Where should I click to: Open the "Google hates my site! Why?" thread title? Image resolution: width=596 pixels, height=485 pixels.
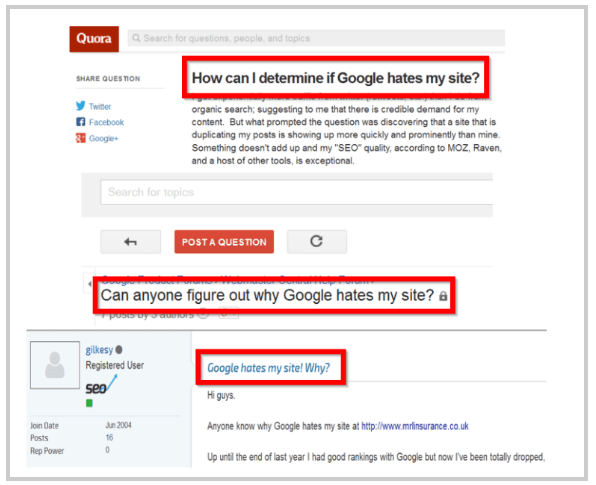[268, 368]
